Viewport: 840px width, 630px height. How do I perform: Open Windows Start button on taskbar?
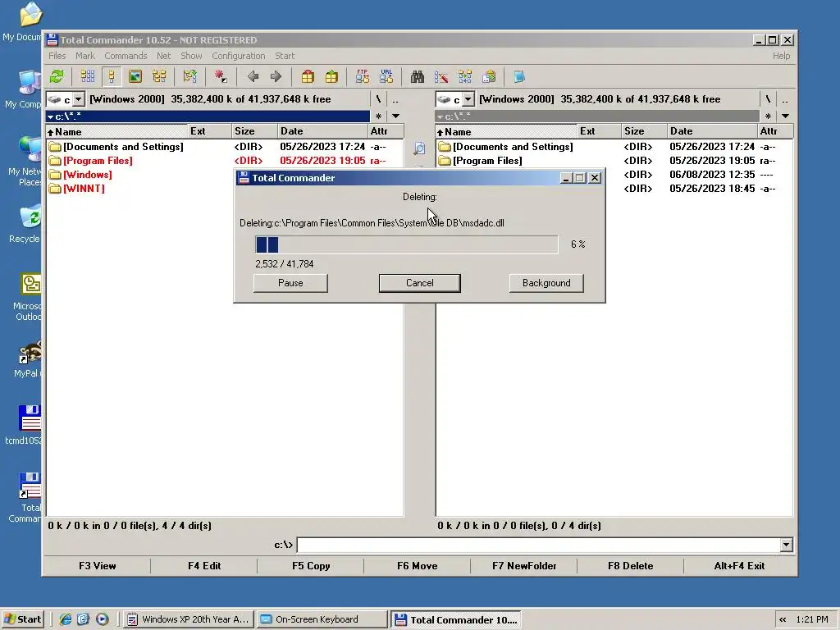tap(22, 619)
